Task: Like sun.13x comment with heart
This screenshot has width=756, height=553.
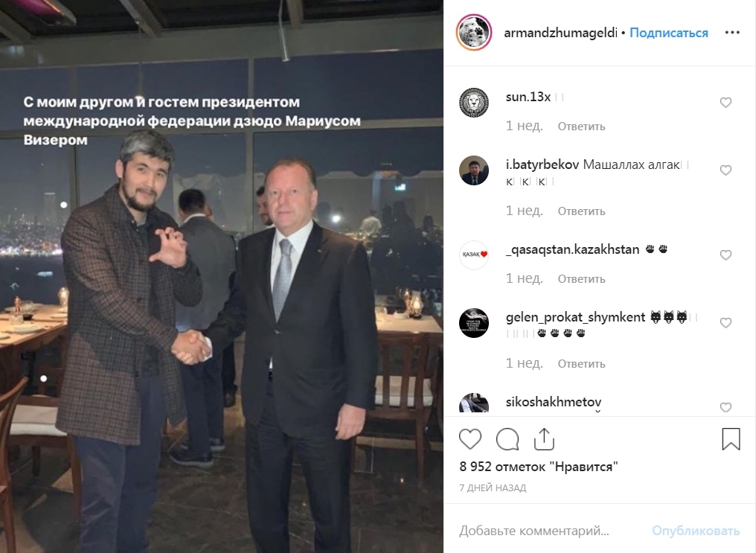Action: [x=725, y=102]
